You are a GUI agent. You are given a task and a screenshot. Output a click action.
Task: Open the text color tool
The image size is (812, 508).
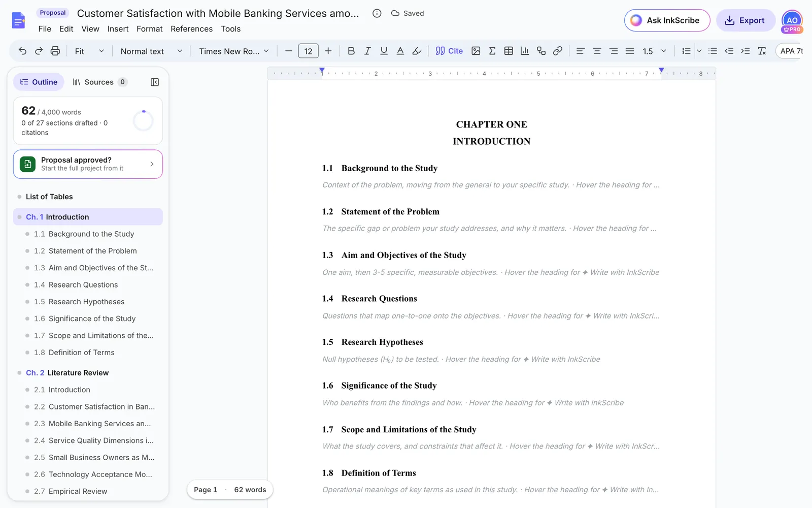400,51
